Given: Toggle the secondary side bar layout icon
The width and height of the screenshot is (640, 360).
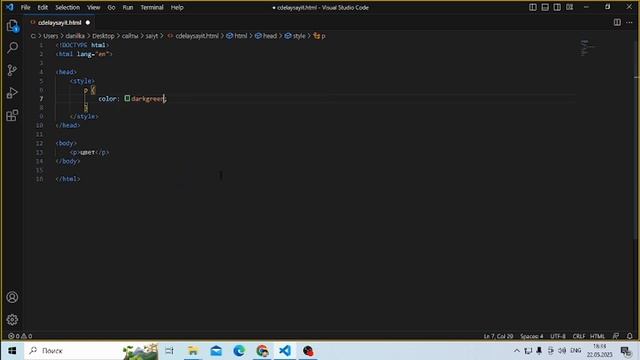Looking at the screenshot, I should (x=557, y=7).
